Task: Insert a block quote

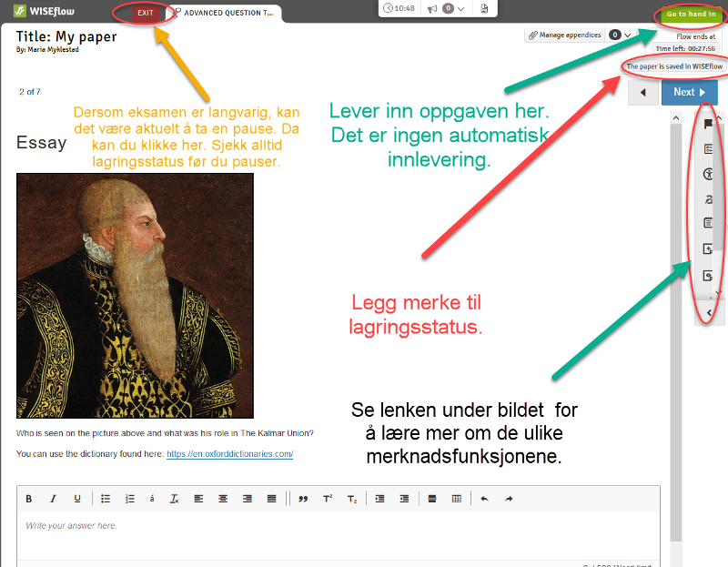Action: 303,499
